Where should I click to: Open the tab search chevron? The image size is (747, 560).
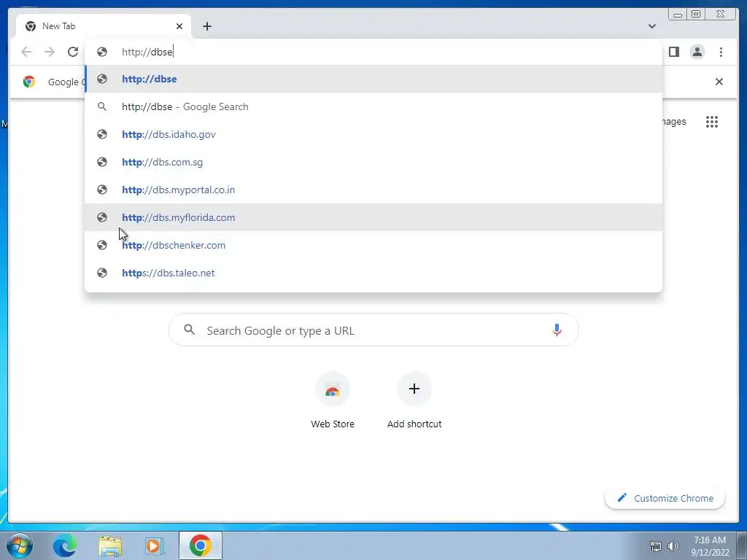click(651, 26)
